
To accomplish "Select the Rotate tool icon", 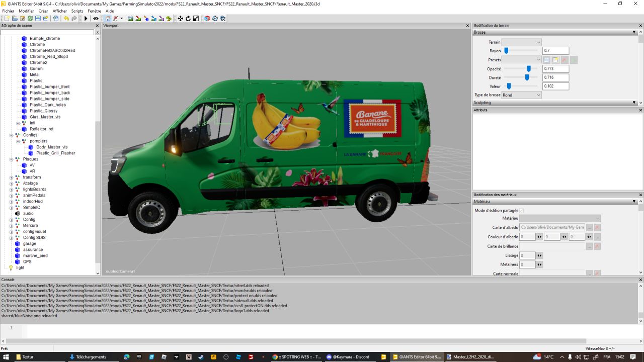I will 188,19.
